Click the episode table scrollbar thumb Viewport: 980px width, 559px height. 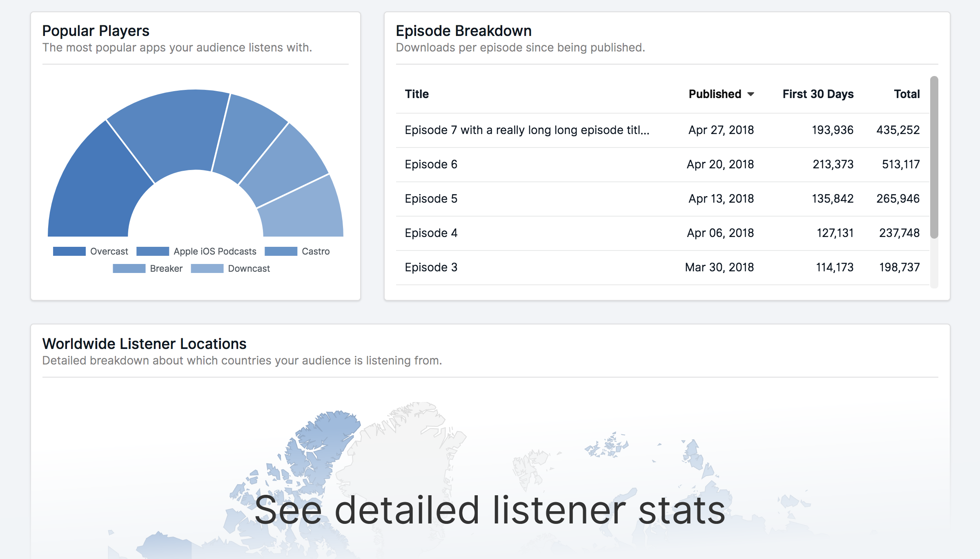point(934,157)
